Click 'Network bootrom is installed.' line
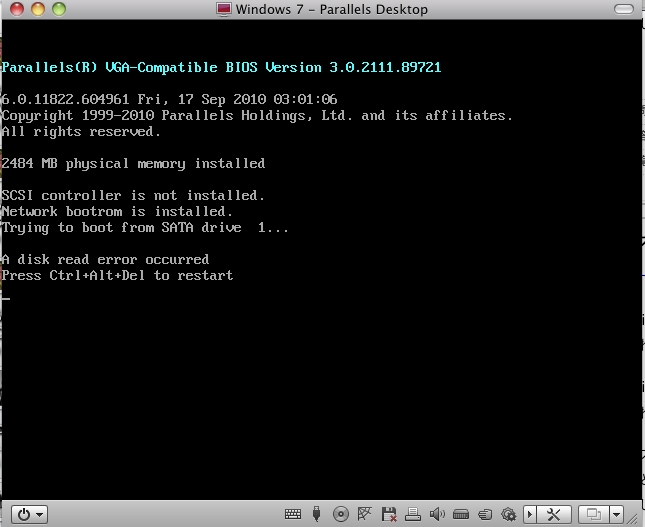 117,211
